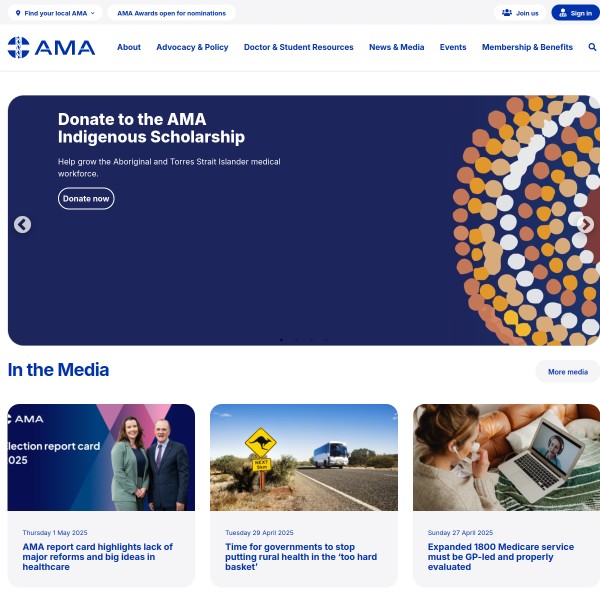Screen dimensions: 600x600
Task: Open AMA Awards open for nominations link
Action: click(171, 13)
